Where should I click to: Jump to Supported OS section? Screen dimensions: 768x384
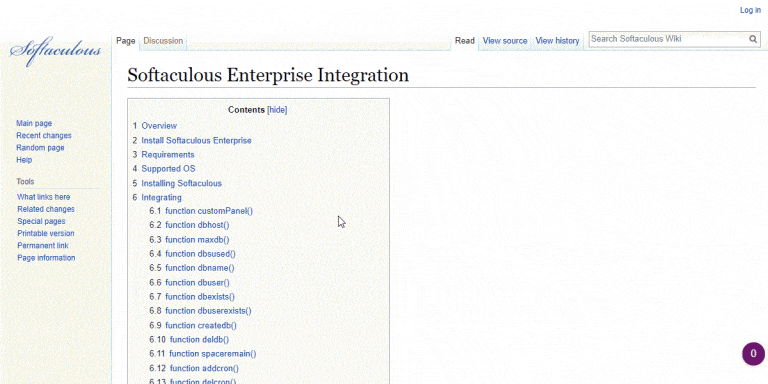pyautogui.click(x=168, y=169)
